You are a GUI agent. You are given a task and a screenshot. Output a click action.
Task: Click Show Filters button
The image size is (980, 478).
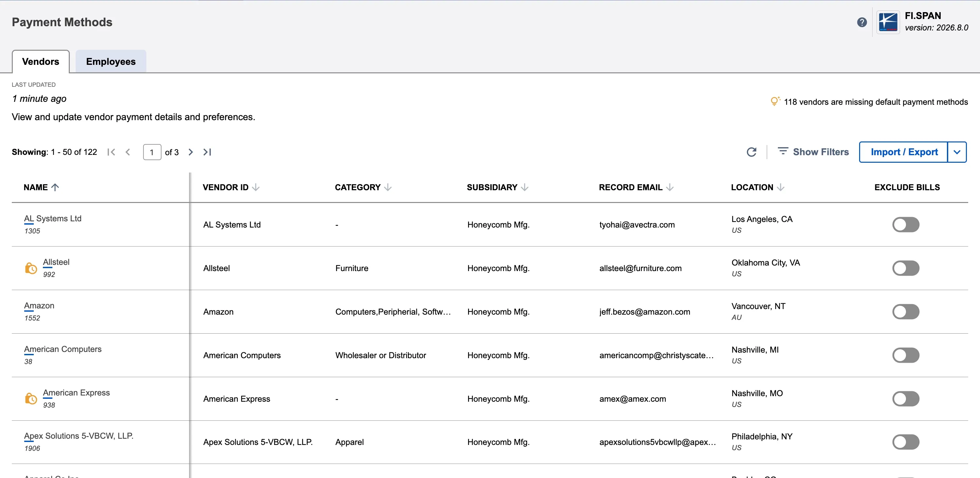[813, 152]
